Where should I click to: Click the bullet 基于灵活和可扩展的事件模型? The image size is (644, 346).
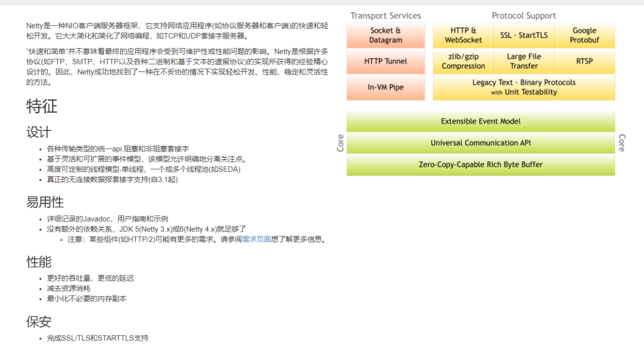pyautogui.click(x=147, y=159)
